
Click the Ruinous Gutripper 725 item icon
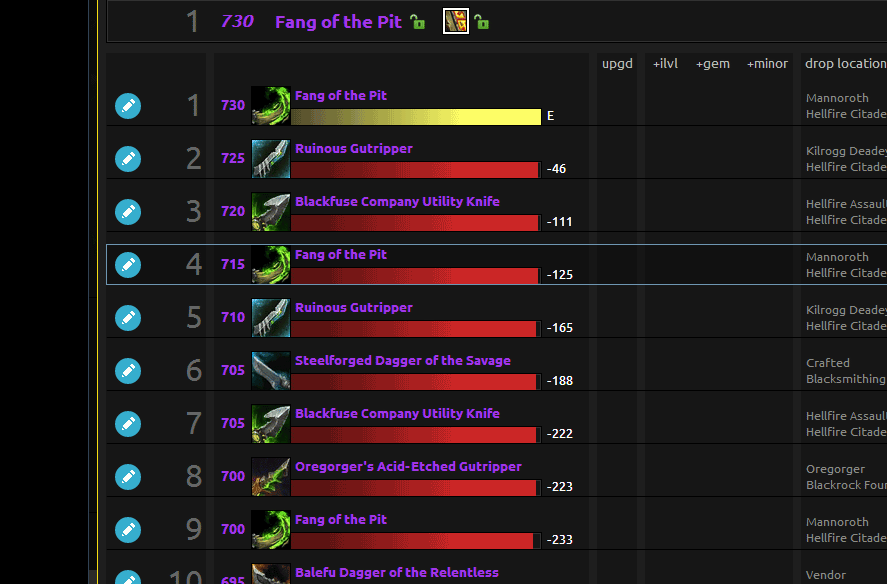271,159
